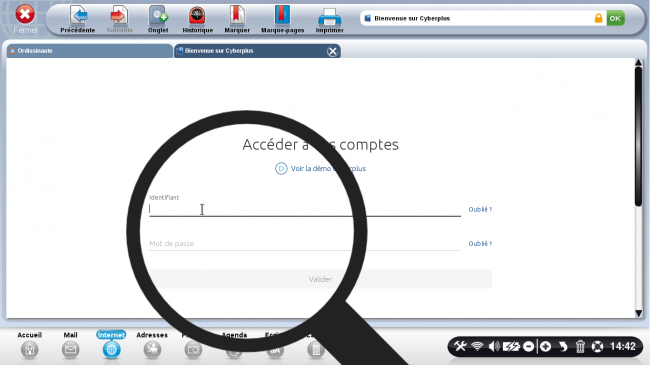Zoom in with the plus icon
This screenshot has width=650, height=365.
click(546, 346)
